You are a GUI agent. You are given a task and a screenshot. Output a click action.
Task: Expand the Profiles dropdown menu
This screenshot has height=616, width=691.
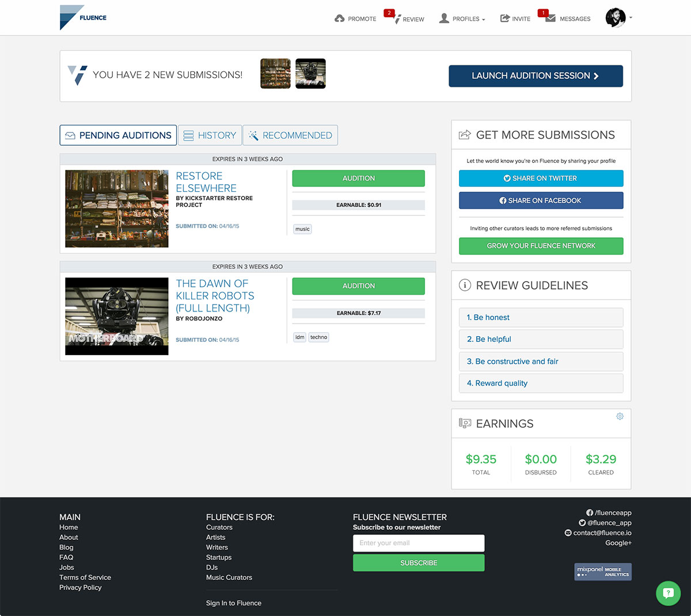[462, 18]
